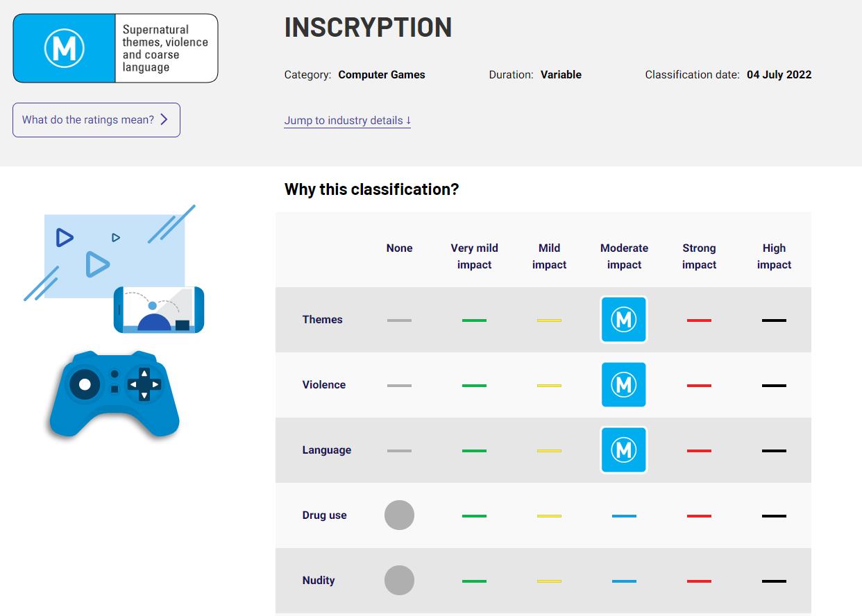Click the M icon in Violence row
This screenshot has height=616, width=862.
tap(623, 385)
